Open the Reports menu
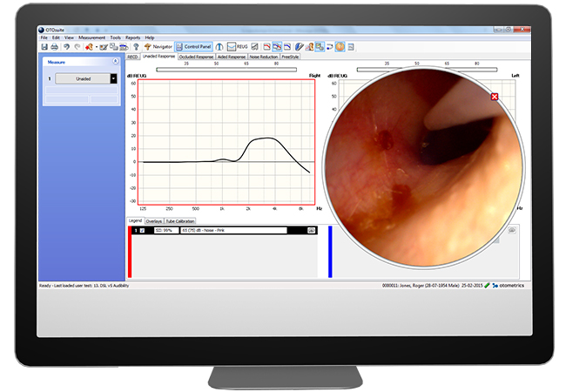This screenshot has width=566, height=392. (x=132, y=37)
